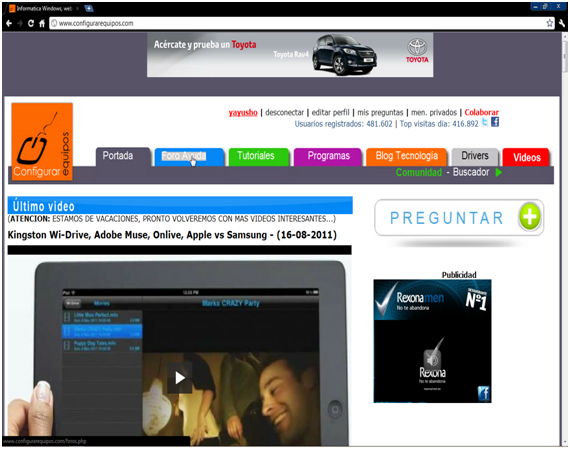The image size is (570, 449).
Task: Open the site's Twitter icon
Action: [485, 122]
